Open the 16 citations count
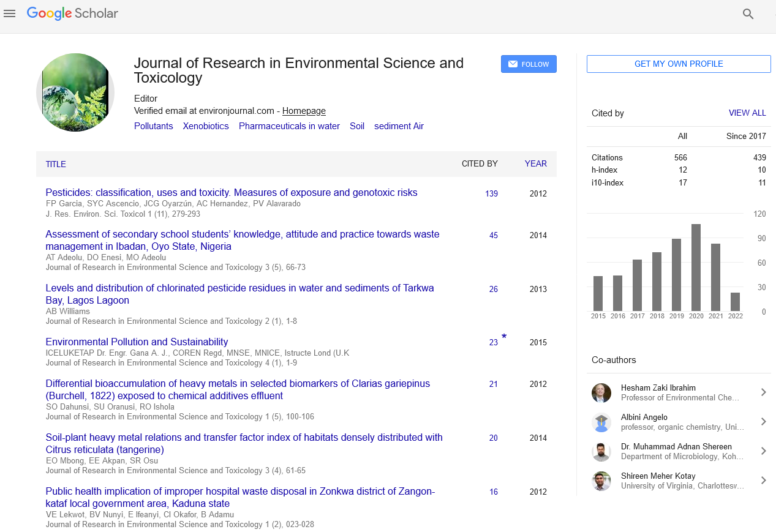 pos(494,492)
